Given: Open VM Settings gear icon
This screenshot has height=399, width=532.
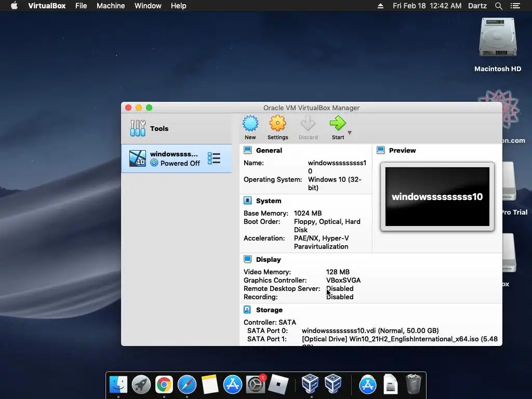Looking at the screenshot, I should tap(277, 124).
